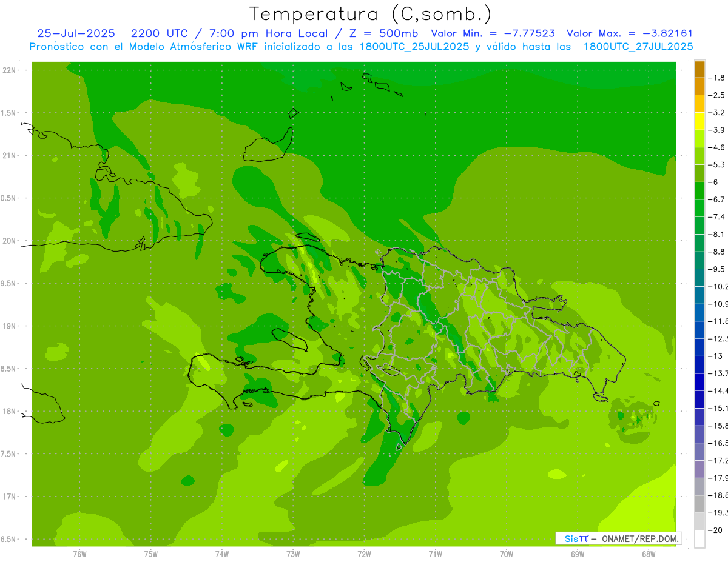Viewport: 728px width, 562px height.
Task: Click the "-20" colorbar label
Action: tap(715, 530)
